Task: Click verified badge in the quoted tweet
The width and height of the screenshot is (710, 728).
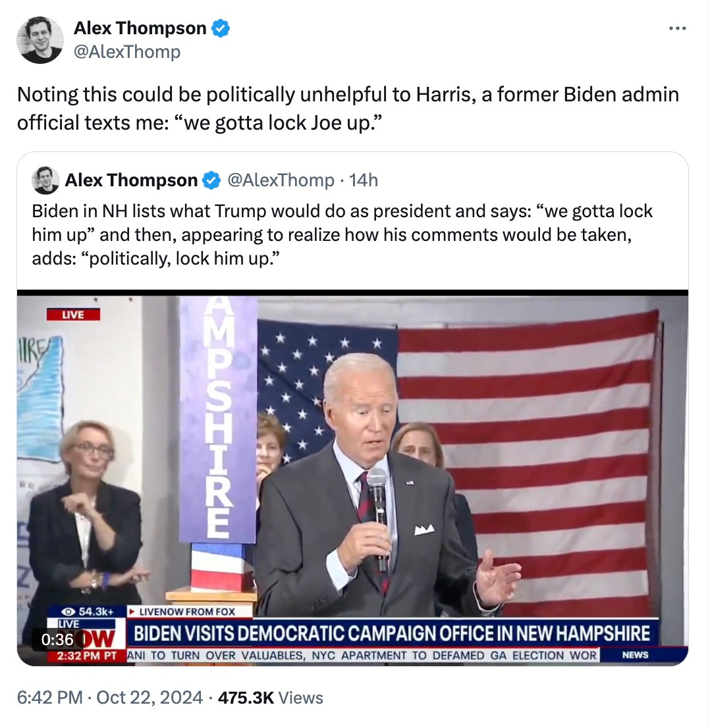Action: coord(212,180)
